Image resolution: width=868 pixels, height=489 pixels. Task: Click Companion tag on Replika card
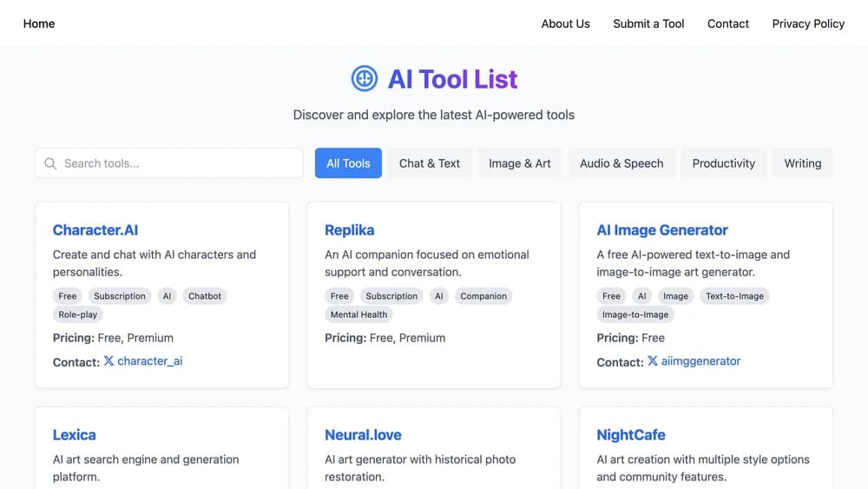pyautogui.click(x=483, y=295)
